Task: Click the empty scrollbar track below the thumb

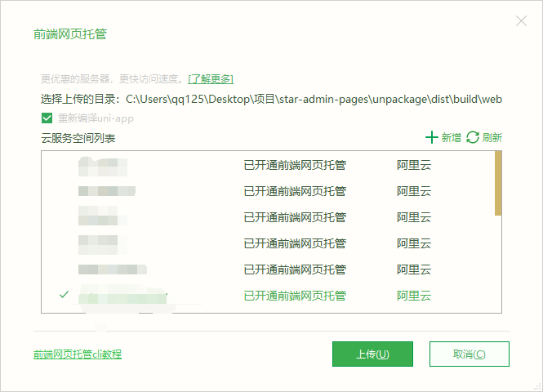Action: pos(498,261)
